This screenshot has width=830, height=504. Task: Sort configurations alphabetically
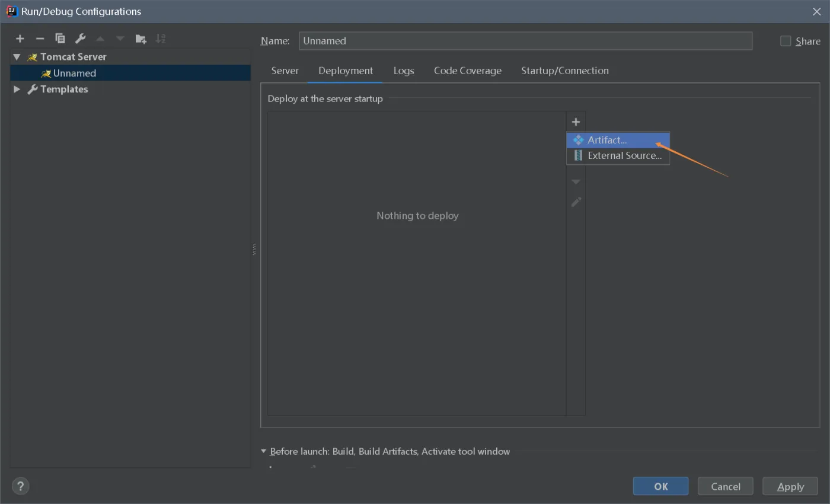160,39
